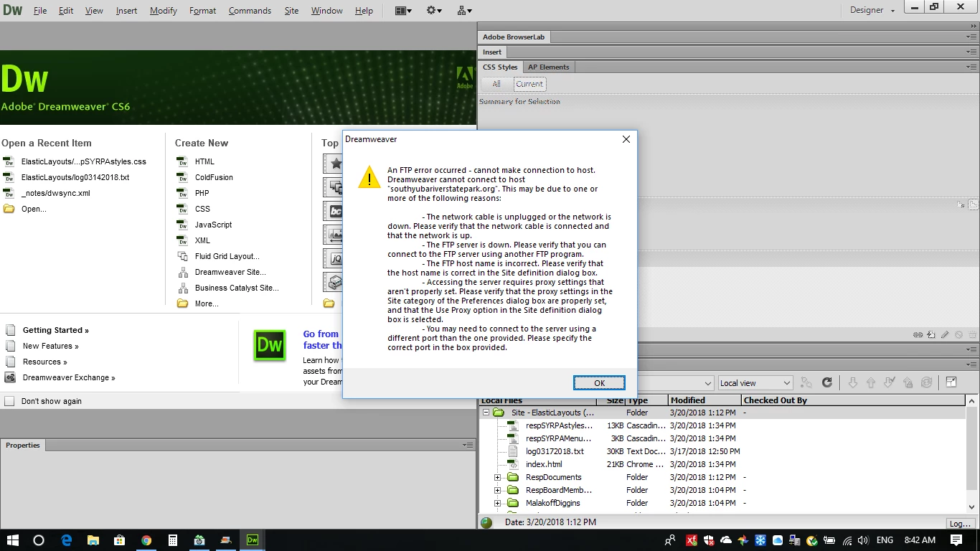This screenshot has width=980, height=551.
Task: Create a new CSS document
Action: pos(202,209)
